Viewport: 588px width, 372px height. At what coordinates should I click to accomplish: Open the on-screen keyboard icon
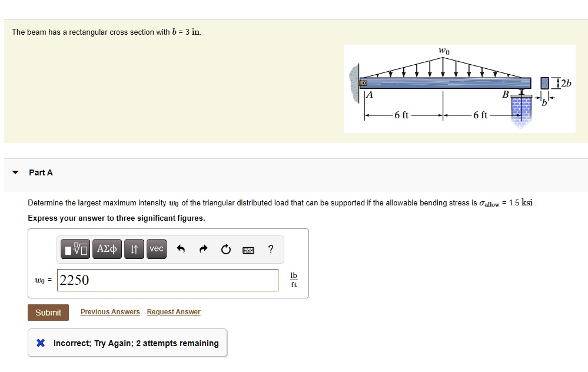(248, 250)
